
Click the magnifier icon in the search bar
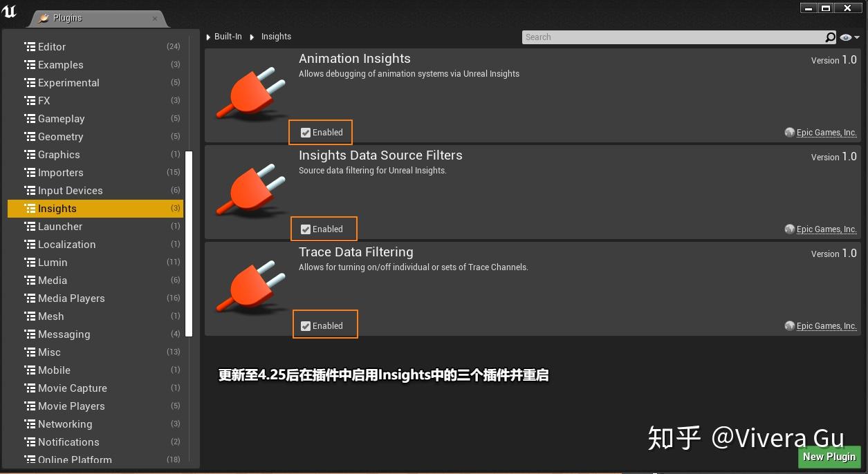(829, 37)
